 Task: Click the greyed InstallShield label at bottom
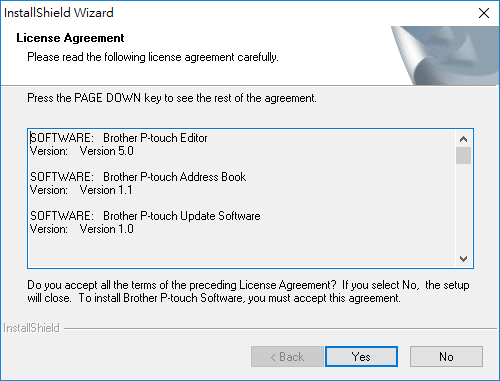coord(31,328)
